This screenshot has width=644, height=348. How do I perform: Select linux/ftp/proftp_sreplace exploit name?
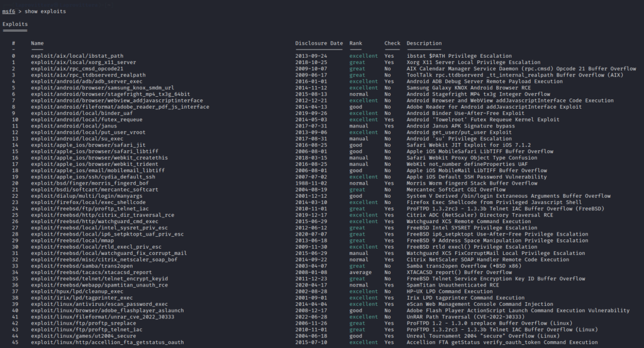pyautogui.click(x=84, y=323)
